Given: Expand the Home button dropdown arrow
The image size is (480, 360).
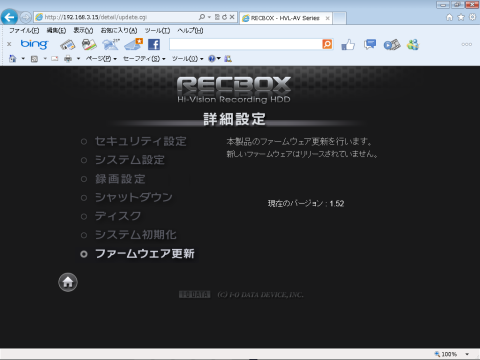Looking at the screenshot, I should tap(23, 59).
